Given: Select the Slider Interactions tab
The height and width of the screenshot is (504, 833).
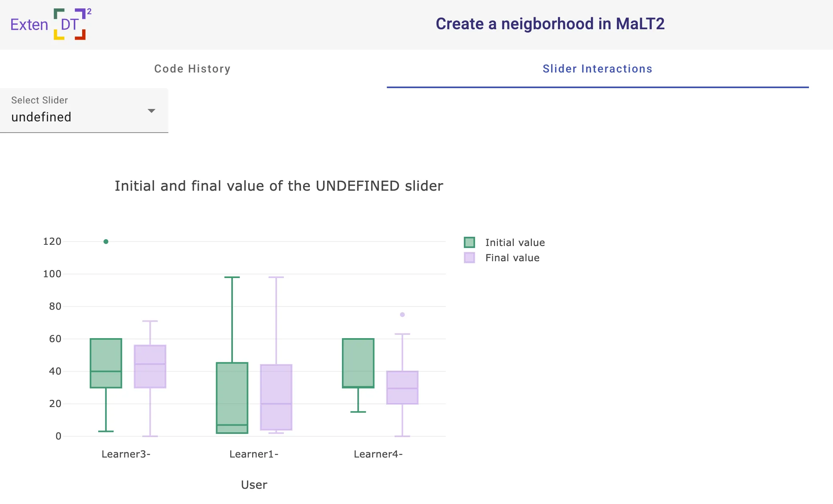Looking at the screenshot, I should [x=597, y=69].
